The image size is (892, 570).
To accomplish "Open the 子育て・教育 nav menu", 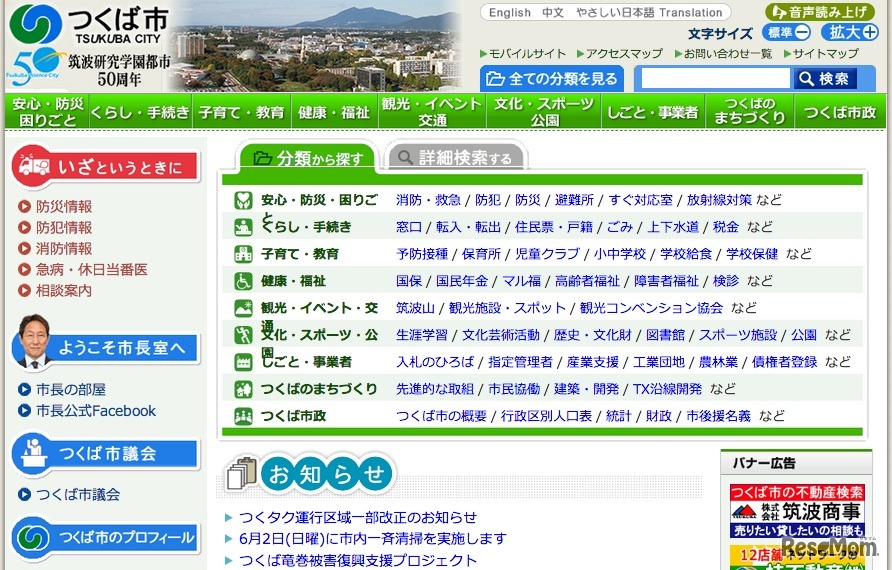I will (x=242, y=111).
